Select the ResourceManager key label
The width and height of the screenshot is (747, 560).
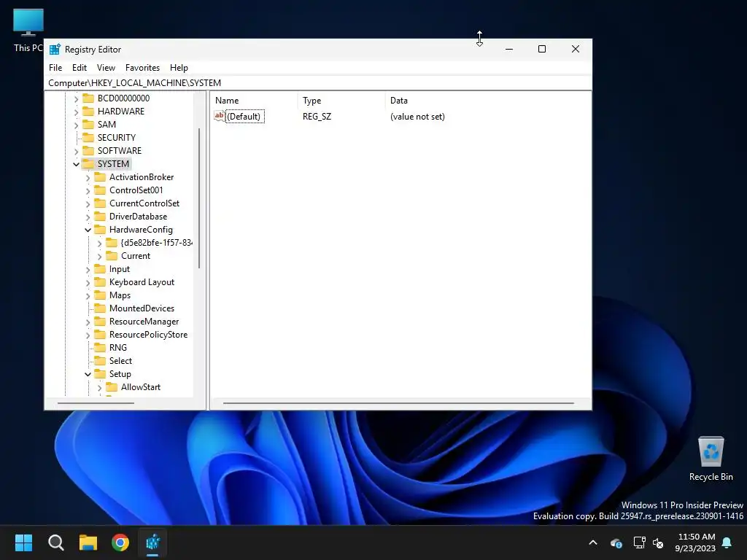(144, 322)
